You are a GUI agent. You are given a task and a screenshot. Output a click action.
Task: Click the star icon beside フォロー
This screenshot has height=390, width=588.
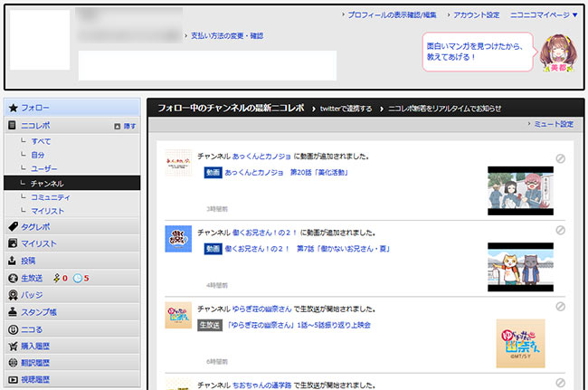coord(14,108)
